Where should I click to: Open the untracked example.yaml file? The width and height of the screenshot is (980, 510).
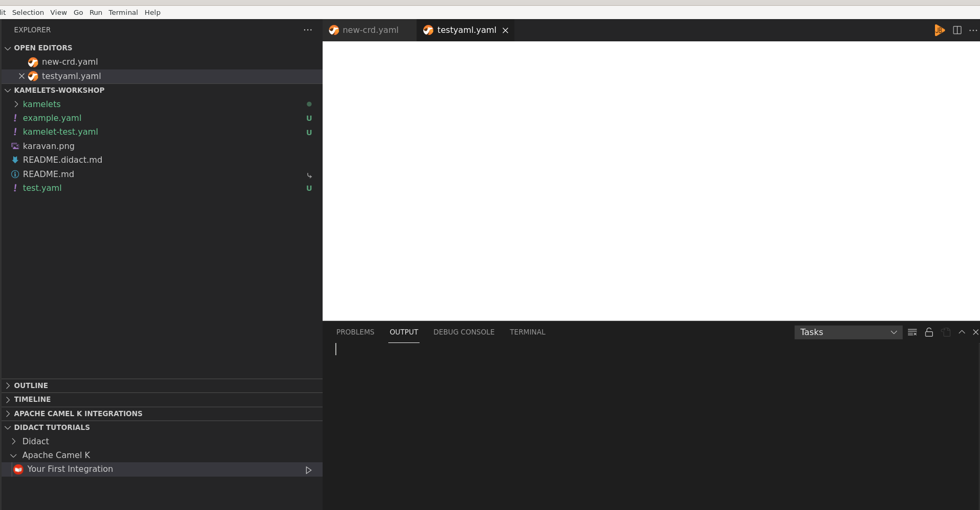[52, 118]
